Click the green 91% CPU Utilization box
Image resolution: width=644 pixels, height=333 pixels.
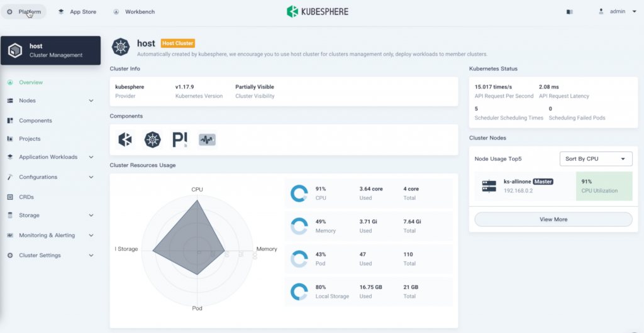pos(604,186)
